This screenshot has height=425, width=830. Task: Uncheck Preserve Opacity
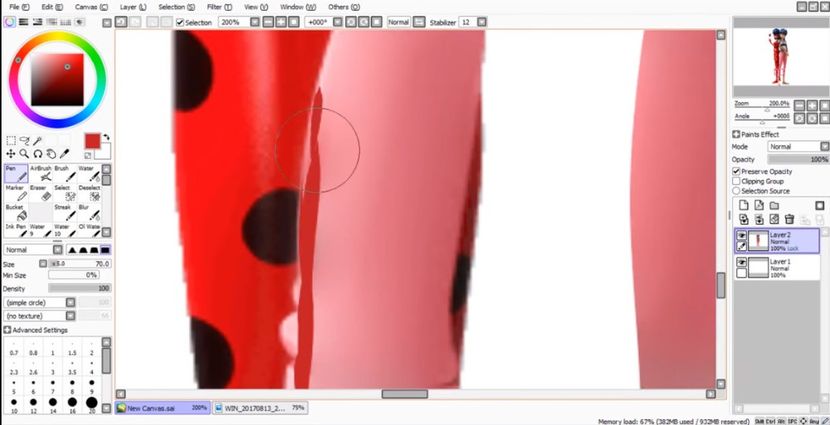pos(736,171)
